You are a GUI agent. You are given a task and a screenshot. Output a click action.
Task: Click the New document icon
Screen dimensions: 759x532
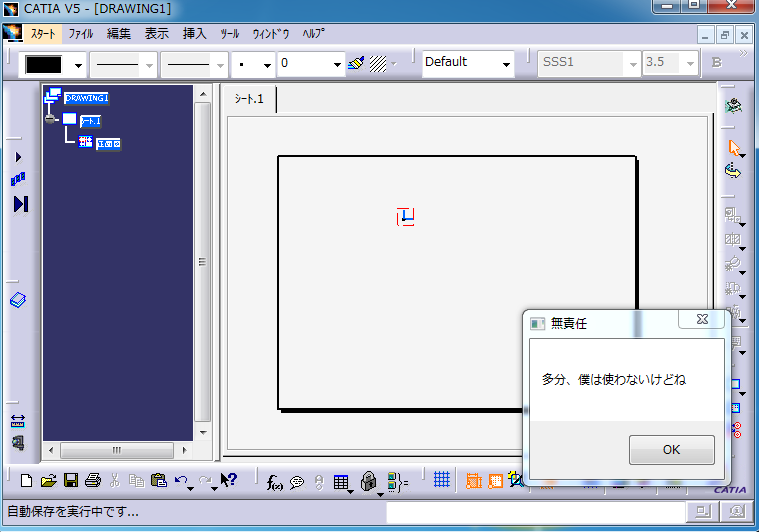(x=27, y=480)
